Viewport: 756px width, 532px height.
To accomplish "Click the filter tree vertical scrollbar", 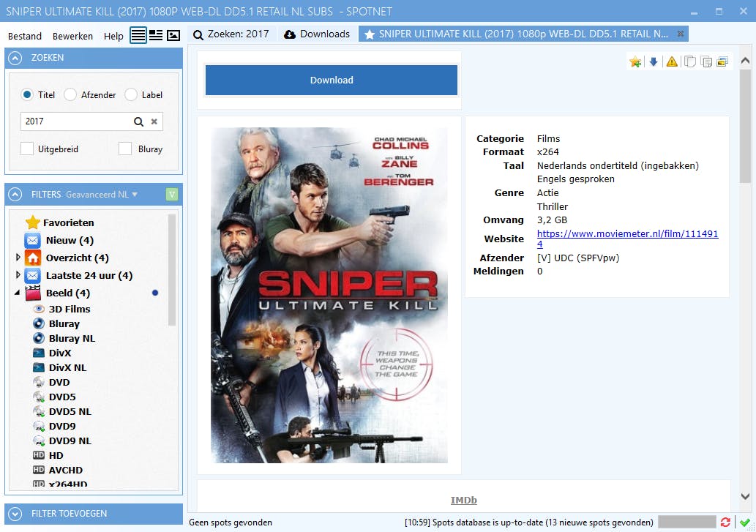I will point(172,270).
